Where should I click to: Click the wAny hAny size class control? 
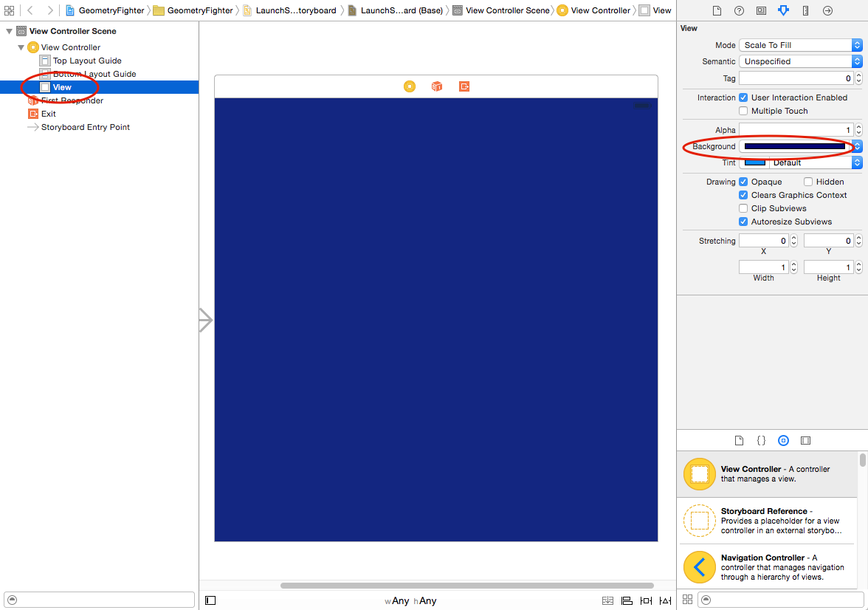coord(410,600)
